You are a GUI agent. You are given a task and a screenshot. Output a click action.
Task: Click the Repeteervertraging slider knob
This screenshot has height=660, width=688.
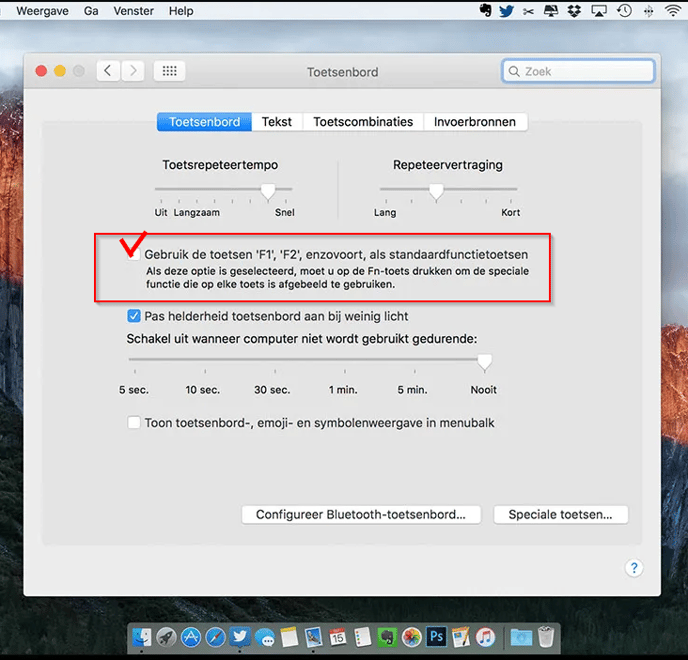(x=436, y=192)
